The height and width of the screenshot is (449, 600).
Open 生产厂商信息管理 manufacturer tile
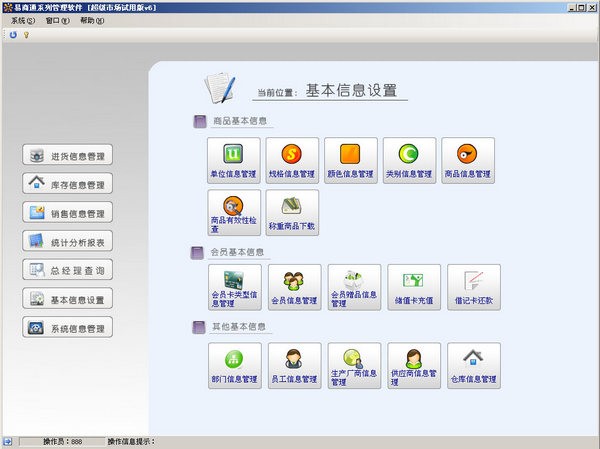[x=354, y=366]
